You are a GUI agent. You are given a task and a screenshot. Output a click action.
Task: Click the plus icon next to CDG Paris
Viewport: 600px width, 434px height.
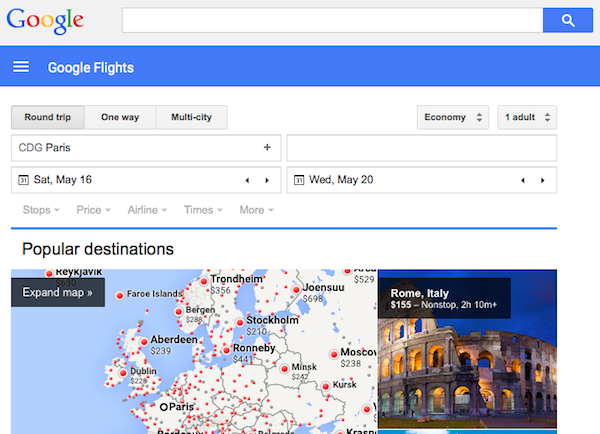coord(267,148)
